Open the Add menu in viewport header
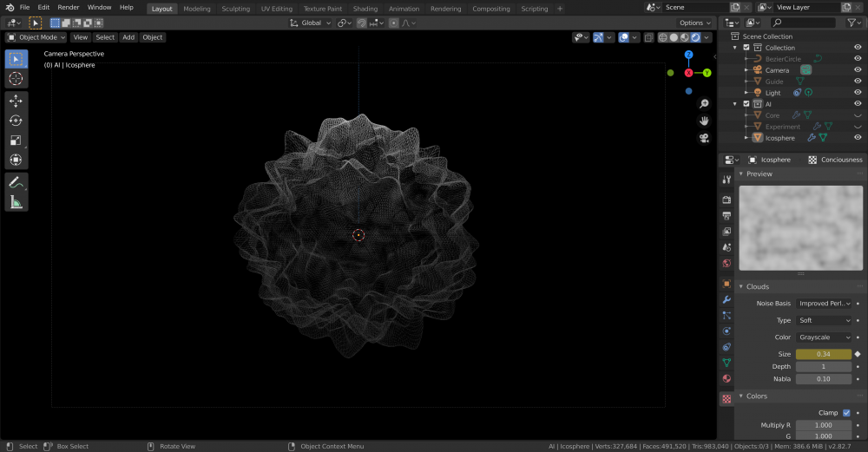This screenshot has width=868, height=452. pos(128,37)
